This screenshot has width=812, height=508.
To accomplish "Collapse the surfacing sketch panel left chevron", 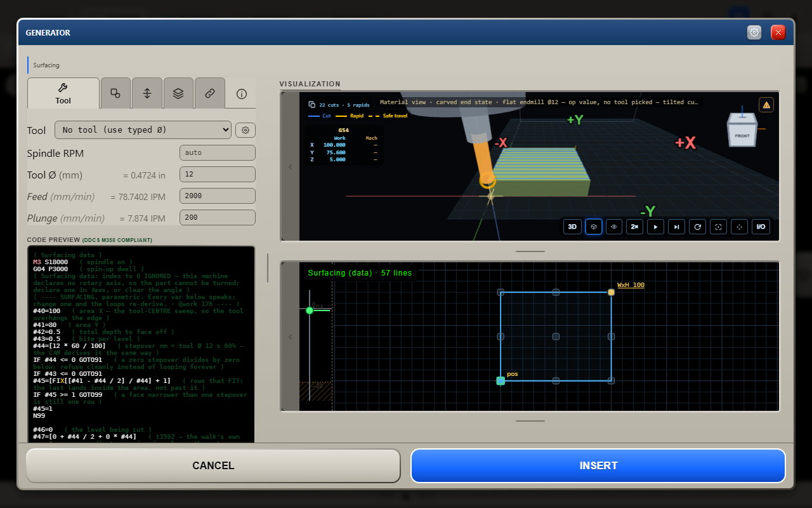I will pos(290,337).
